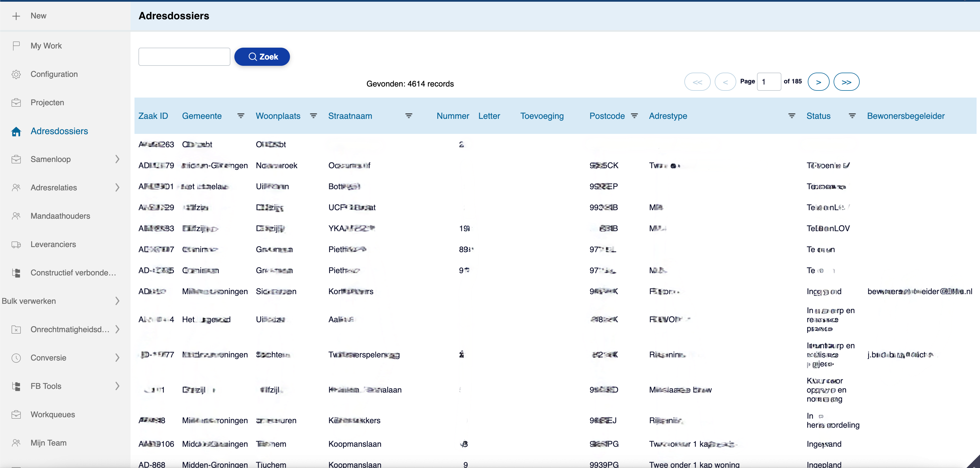Click the Mijn Team people icon
The width and height of the screenshot is (980, 468).
pyautogui.click(x=16, y=443)
